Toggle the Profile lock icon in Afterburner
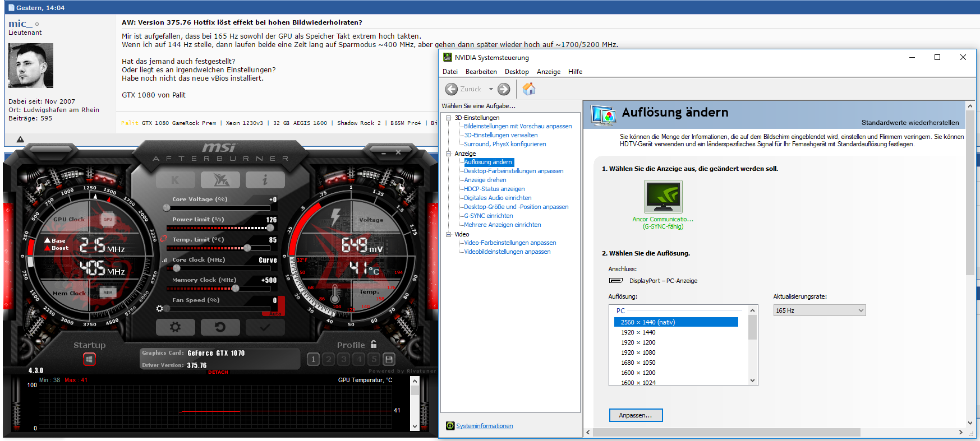This screenshot has width=980, height=441. [x=374, y=344]
